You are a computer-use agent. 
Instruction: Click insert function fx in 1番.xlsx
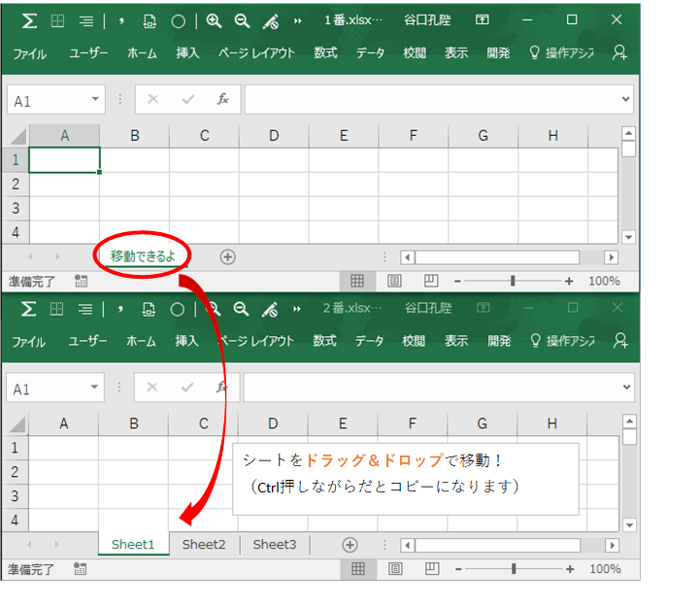tap(222, 99)
